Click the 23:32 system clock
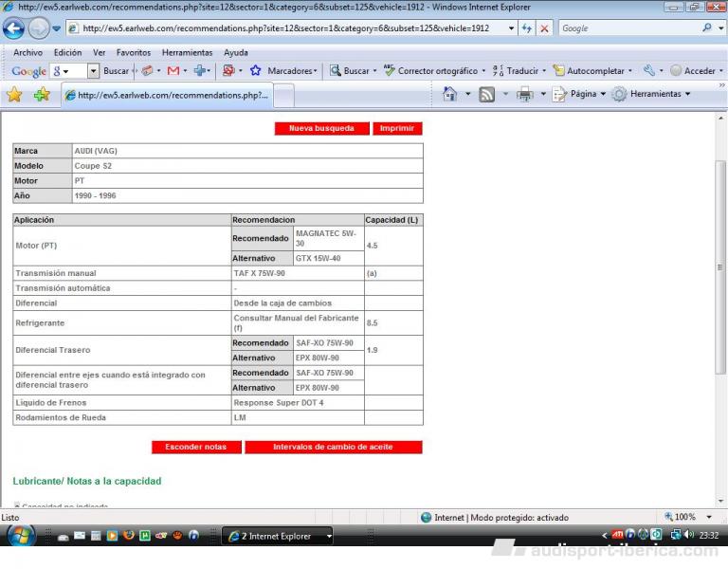Image resolution: width=728 pixels, height=569 pixels. pos(709,536)
